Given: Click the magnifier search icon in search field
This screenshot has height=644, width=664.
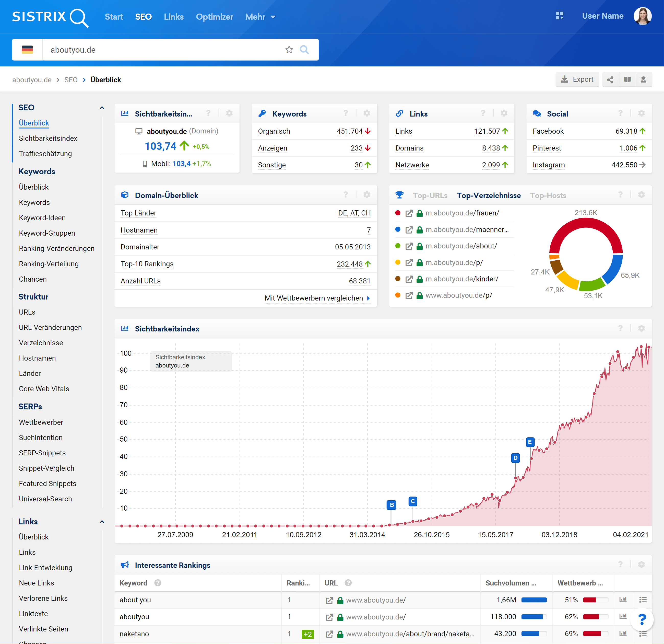Looking at the screenshot, I should (304, 50).
